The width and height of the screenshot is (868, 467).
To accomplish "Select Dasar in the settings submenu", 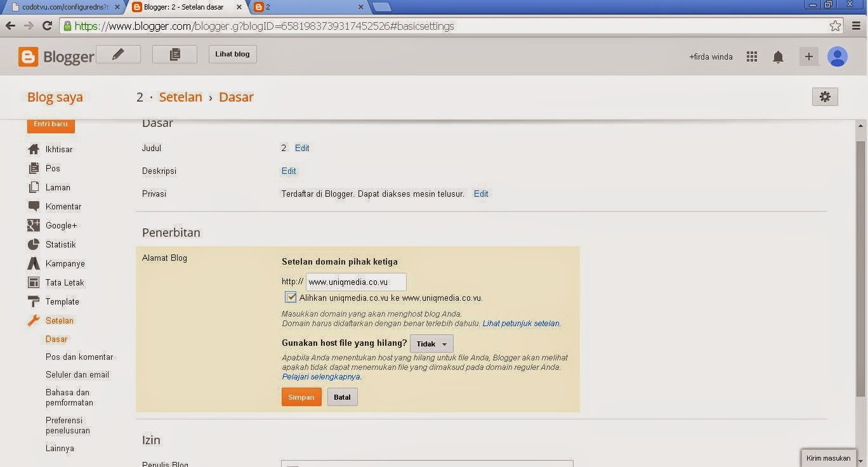I will (56, 339).
